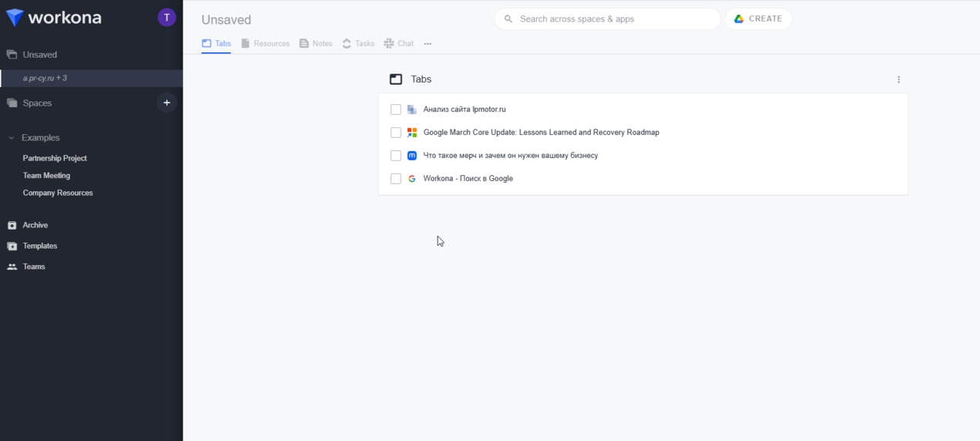Click Google favicon of Workona search tab

pyautogui.click(x=411, y=179)
